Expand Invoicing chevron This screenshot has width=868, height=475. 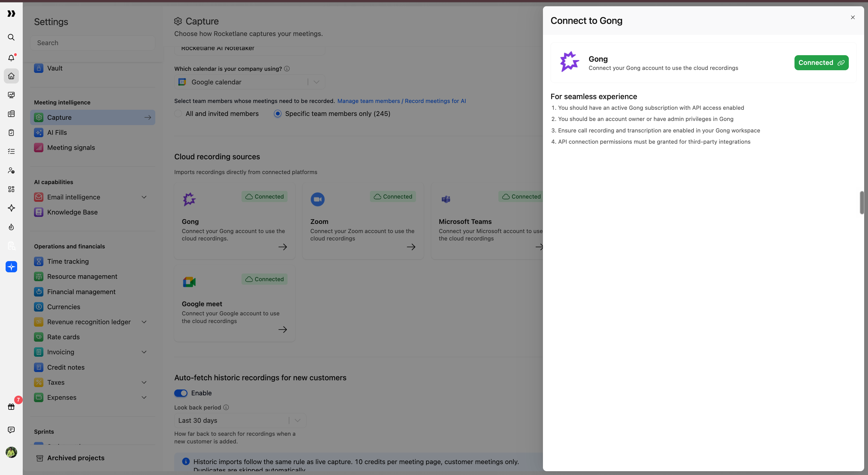pos(144,352)
